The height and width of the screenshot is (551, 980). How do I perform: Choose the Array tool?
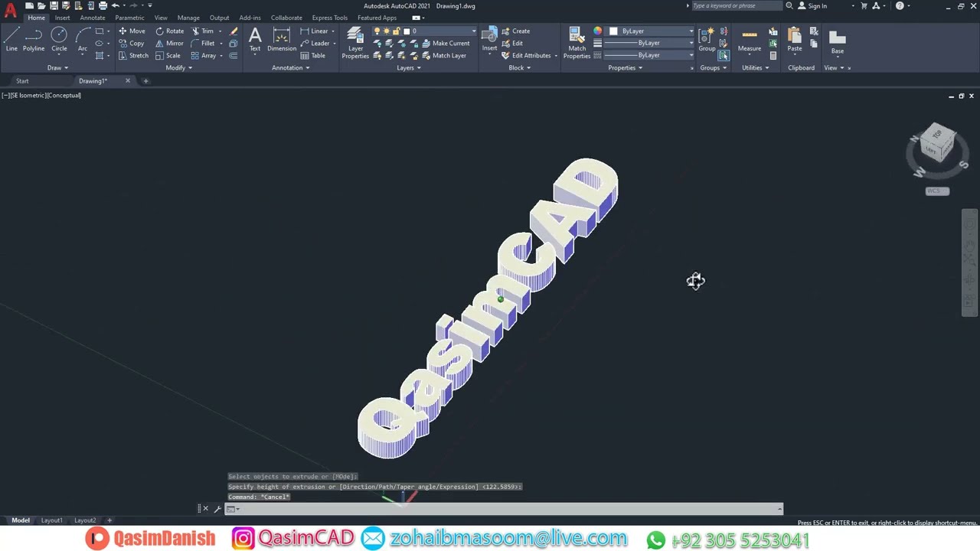[x=203, y=56]
